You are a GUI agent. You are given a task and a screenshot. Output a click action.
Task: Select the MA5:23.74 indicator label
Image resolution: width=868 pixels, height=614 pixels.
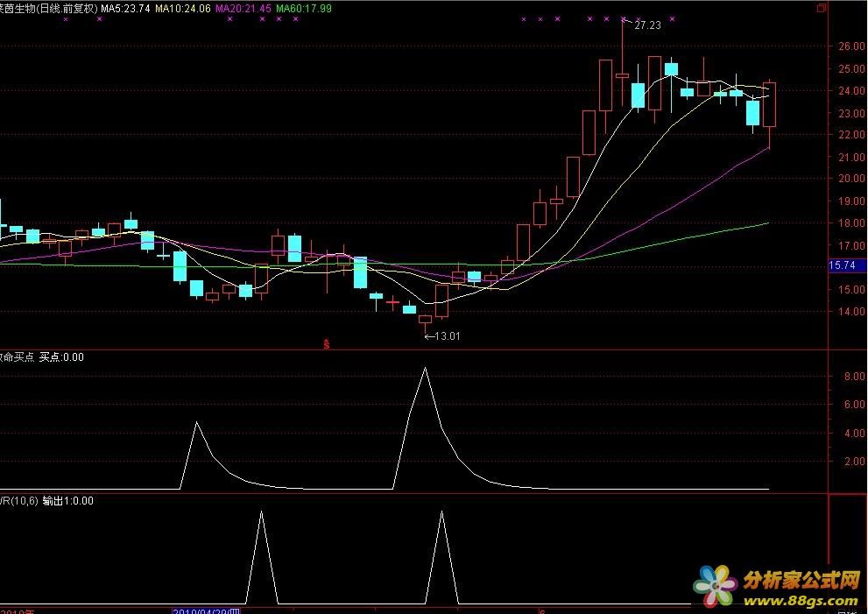click(x=125, y=8)
